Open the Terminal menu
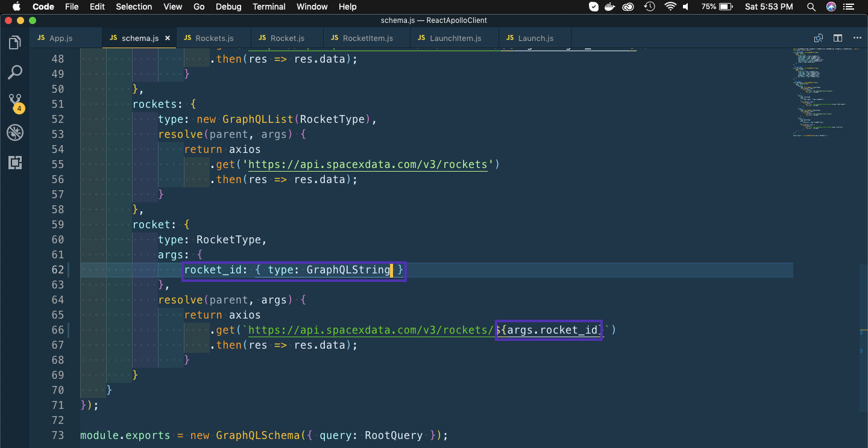 click(269, 7)
